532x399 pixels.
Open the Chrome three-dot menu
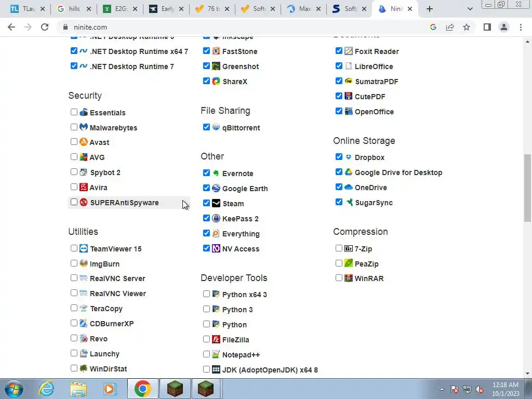tap(521, 27)
